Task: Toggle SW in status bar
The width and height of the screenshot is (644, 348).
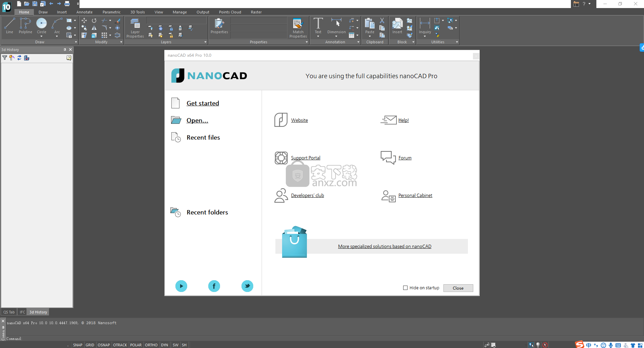Action: (175, 345)
